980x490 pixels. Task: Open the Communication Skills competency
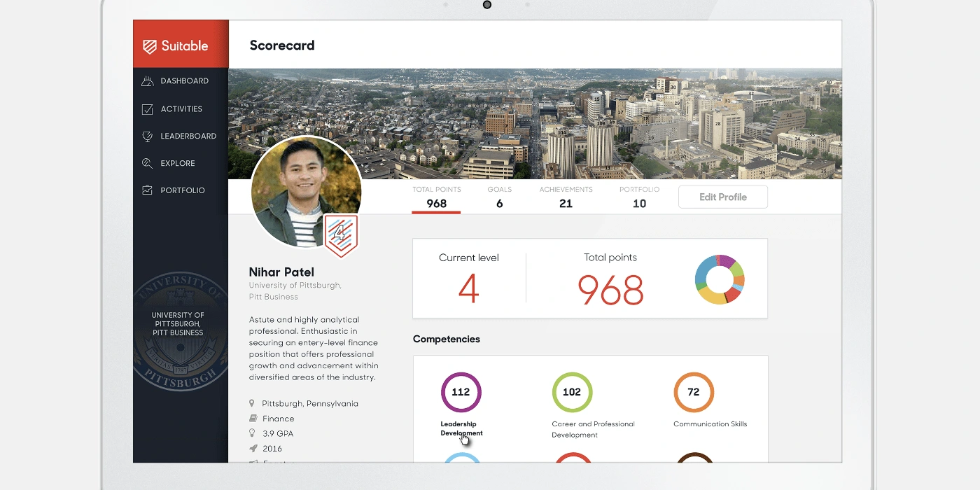(x=710, y=424)
